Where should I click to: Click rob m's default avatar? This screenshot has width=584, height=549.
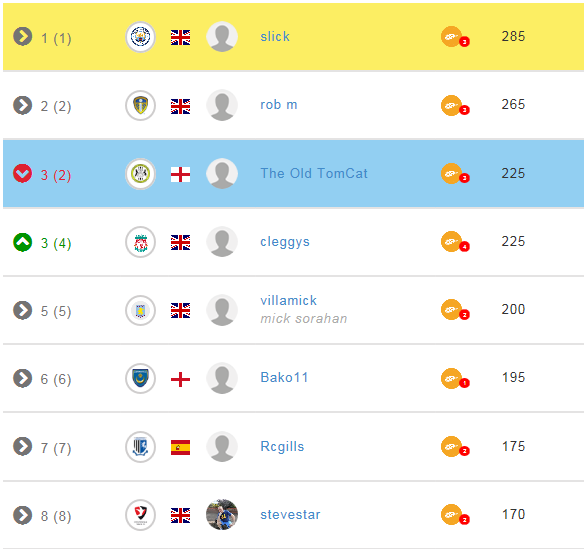[222, 105]
